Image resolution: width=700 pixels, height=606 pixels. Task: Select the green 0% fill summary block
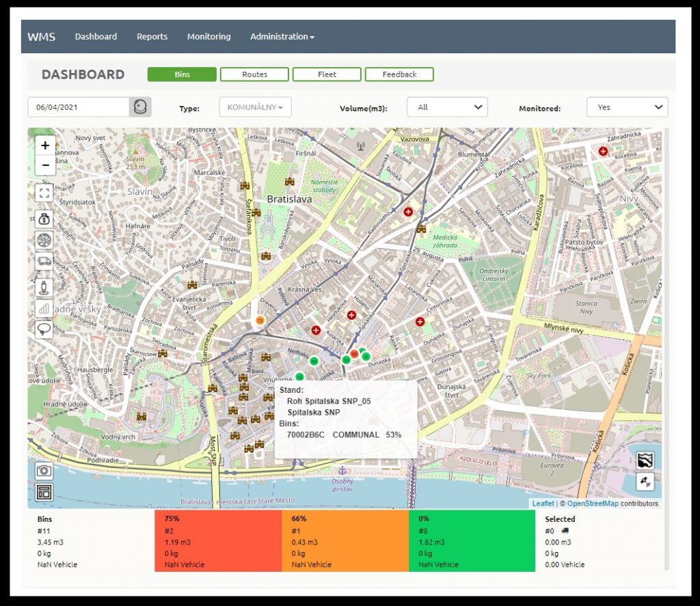(x=472, y=541)
